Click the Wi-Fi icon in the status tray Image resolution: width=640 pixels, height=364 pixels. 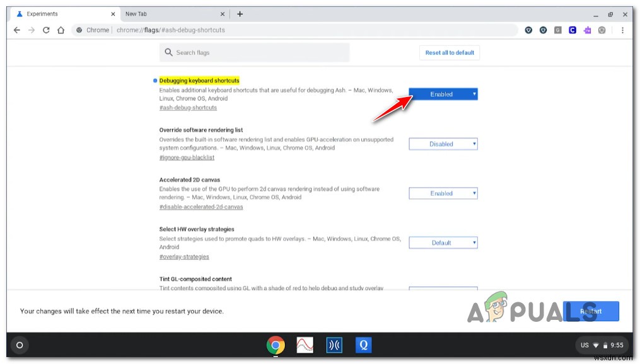click(x=596, y=345)
